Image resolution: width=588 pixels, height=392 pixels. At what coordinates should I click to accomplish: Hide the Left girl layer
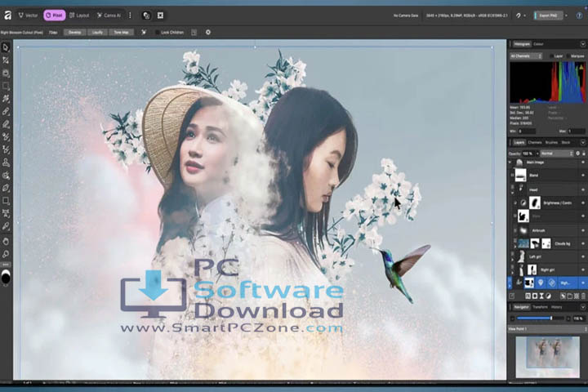(583, 256)
